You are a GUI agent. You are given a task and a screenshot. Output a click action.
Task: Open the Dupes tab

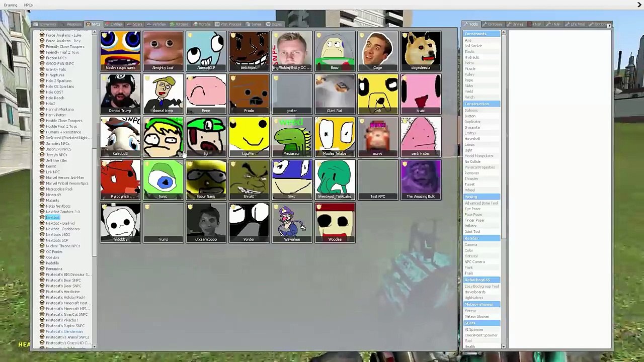point(275,24)
